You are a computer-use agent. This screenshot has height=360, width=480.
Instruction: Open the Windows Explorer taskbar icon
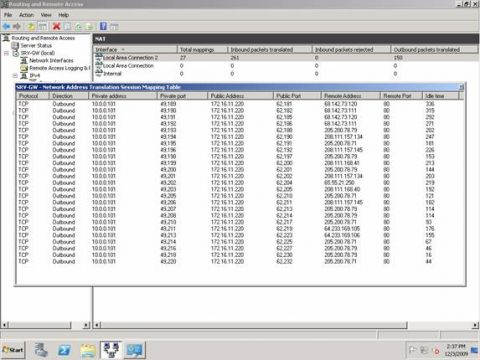click(88, 350)
